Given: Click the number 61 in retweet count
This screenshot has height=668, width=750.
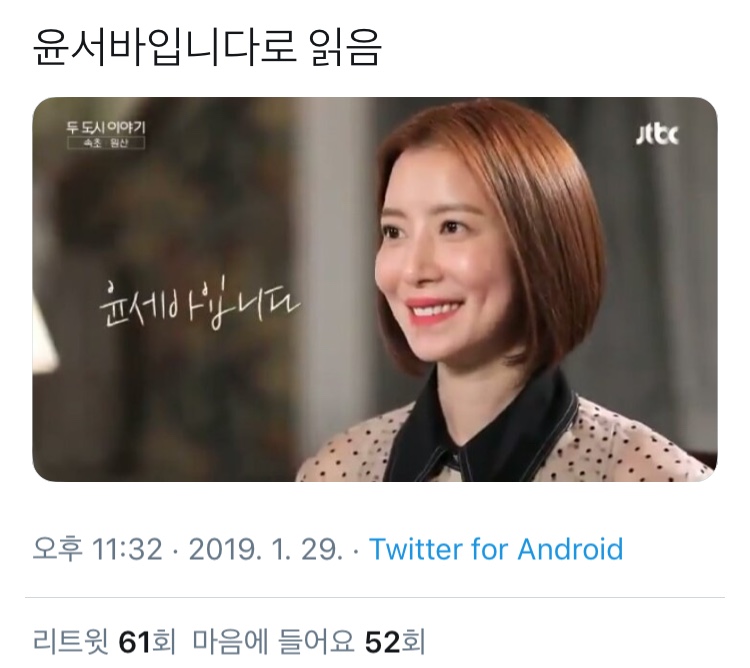Looking at the screenshot, I should 135,642.
